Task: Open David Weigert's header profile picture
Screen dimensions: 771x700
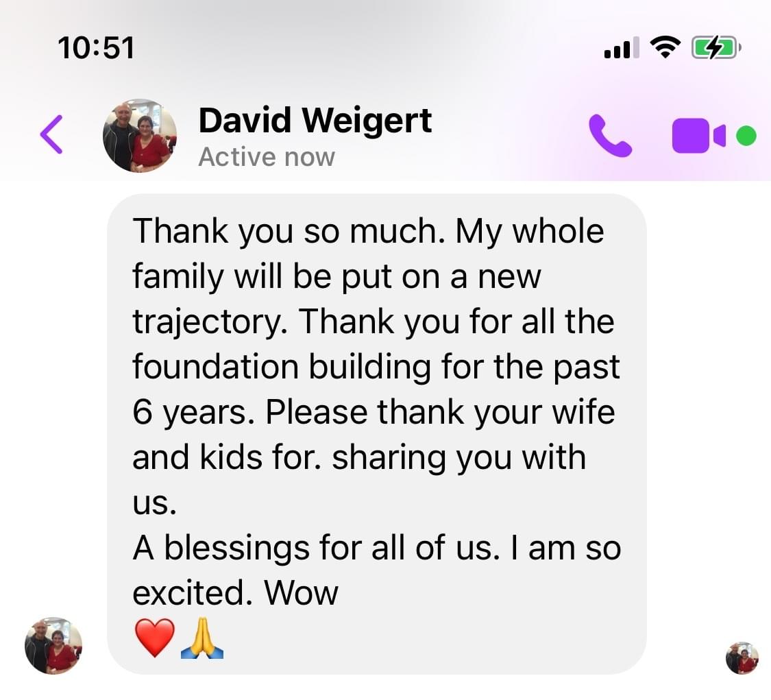Action: pyautogui.click(x=140, y=135)
